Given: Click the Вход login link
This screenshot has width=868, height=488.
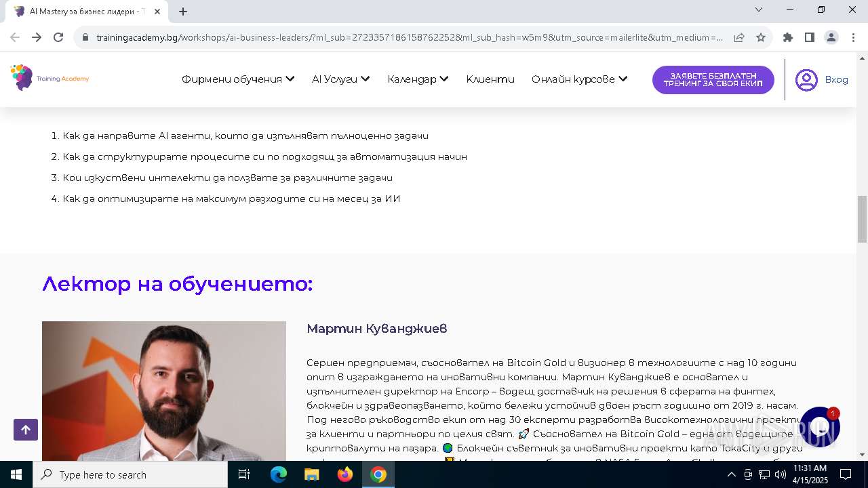Looking at the screenshot, I should click(836, 80).
